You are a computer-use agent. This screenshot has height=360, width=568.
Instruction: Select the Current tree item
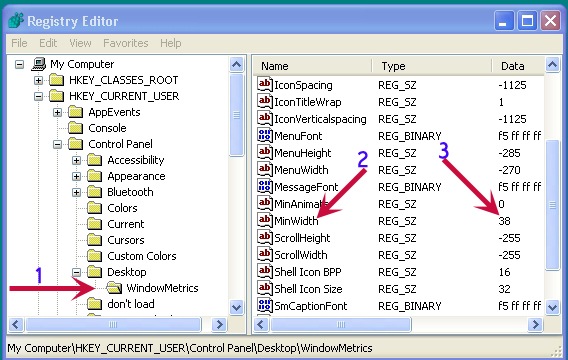(x=126, y=224)
